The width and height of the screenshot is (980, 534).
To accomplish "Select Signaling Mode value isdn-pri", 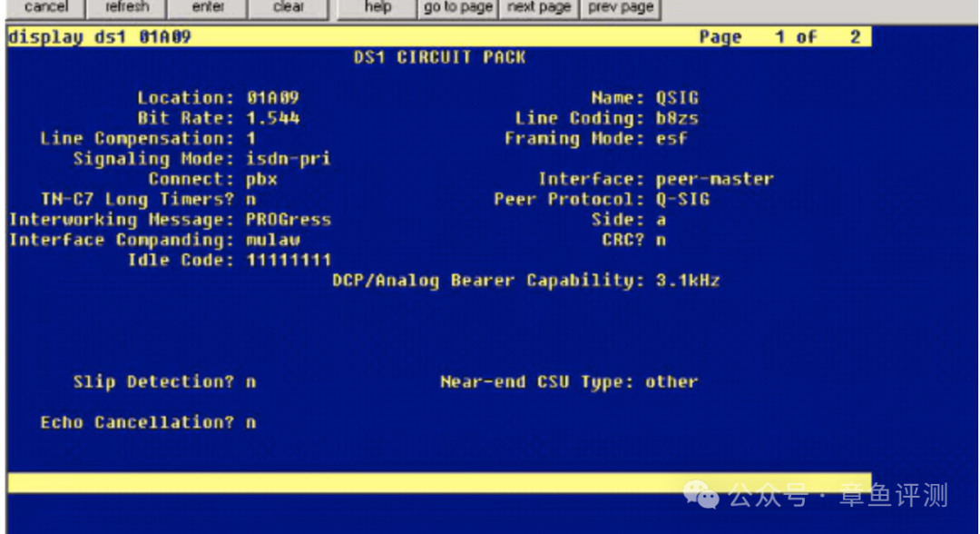I will click(289, 159).
